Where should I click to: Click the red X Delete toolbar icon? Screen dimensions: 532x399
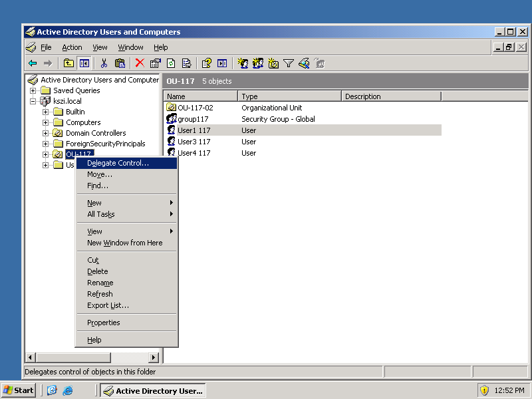coord(140,63)
